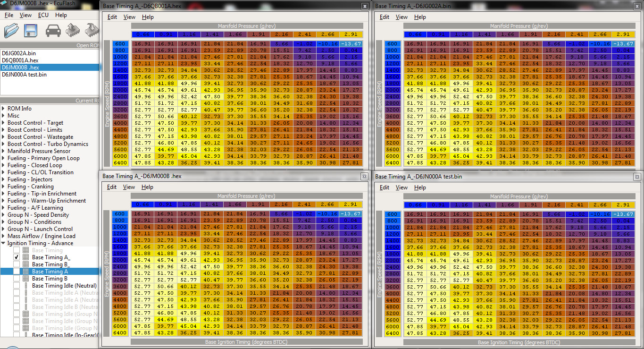Click the grid icon beside Base Timing B_
644x349 pixels.
(26, 264)
